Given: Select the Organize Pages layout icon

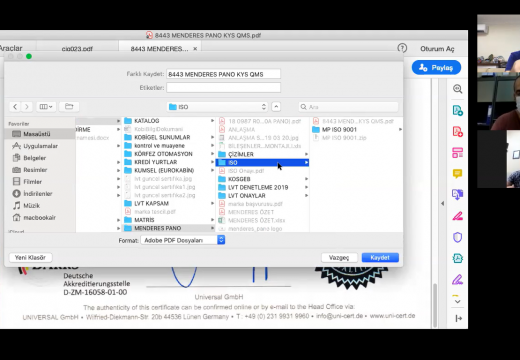Looking at the screenshot, I should [x=457, y=153].
